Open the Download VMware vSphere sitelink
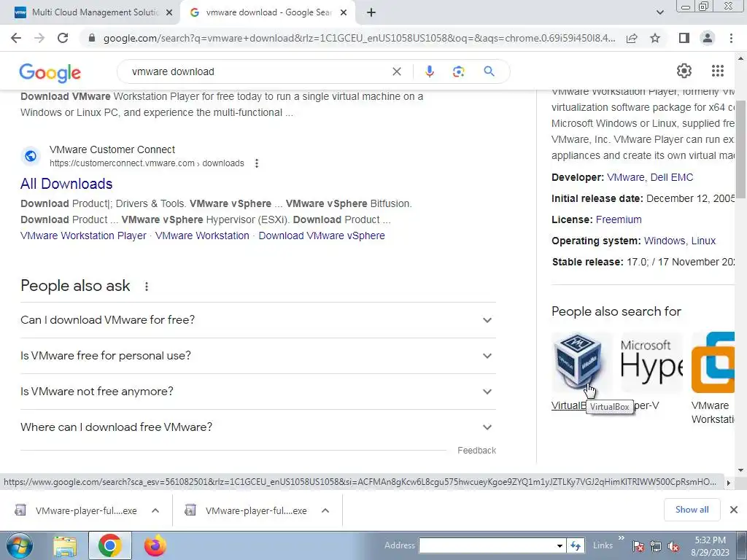The height and width of the screenshot is (560, 747). pos(322,236)
